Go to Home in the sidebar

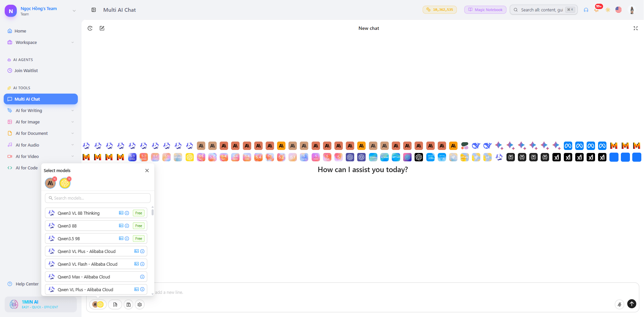click(20, 31)
